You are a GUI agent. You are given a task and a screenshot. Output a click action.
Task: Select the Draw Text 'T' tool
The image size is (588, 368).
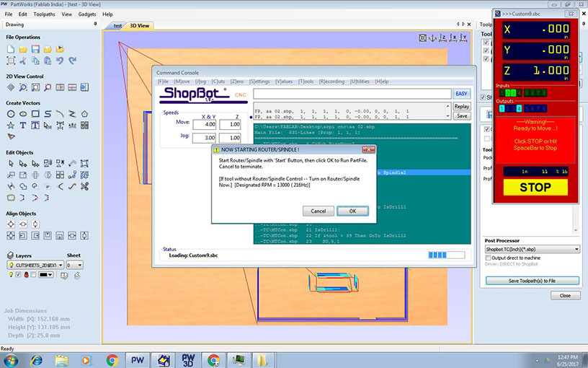tap(23, 125)
